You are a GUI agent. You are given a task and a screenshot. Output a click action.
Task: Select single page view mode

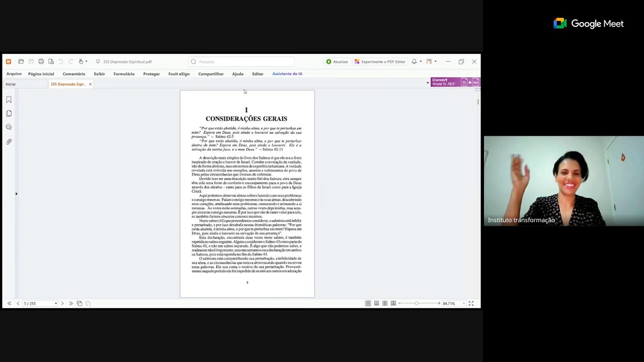tap(368, 303)
